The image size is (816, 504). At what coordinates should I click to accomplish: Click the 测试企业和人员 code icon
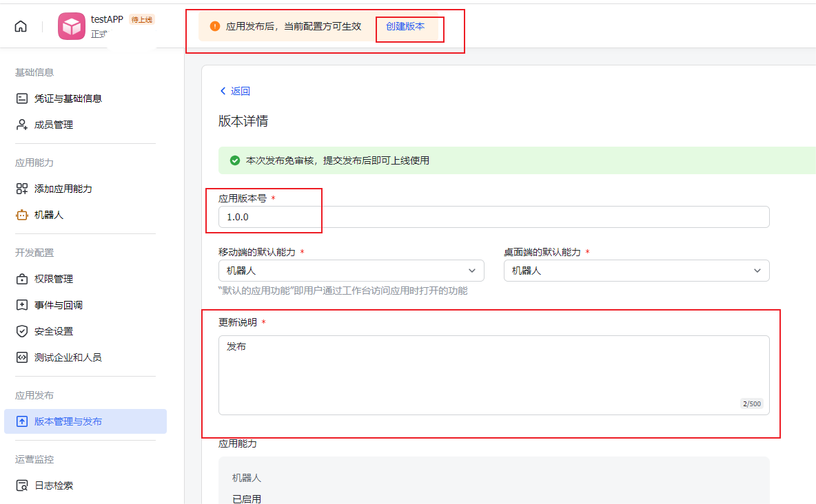click(22, 357)
